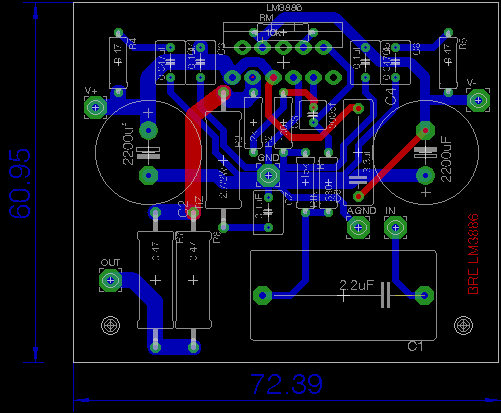This screenshot has height=413, width=501.
Task: Select bottom pad of the 3.3uF capacitor
Action: [358, 197]
